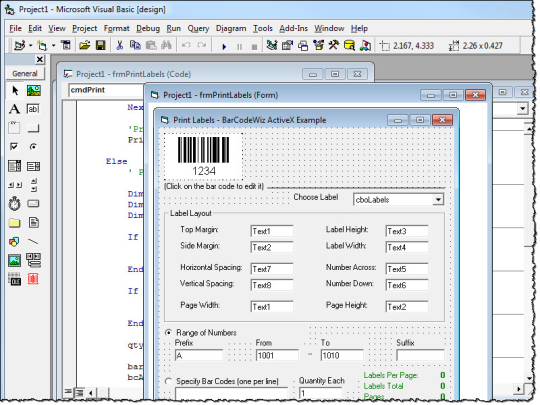Select the FileListBox tool in toolbox
This screenshot has width=540, height=405.
(33, 222)
